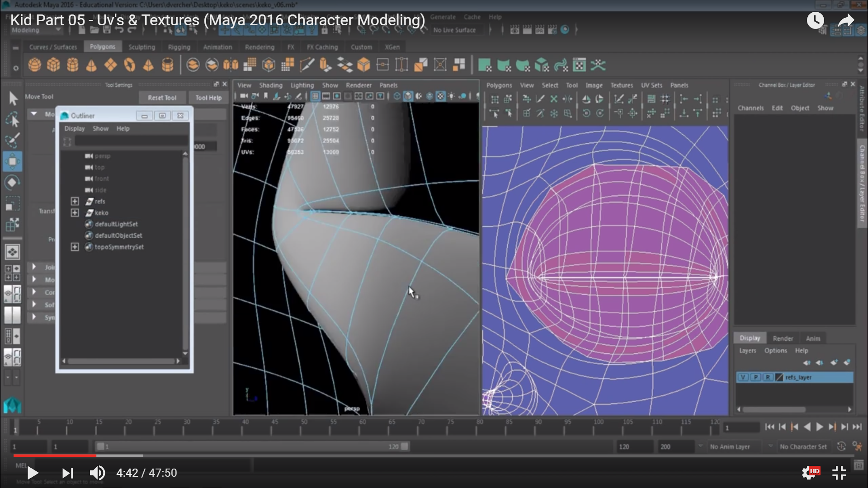The height and width of the screenshot is (488, 868).
Task: Create a polygon sphere from the shelf
Action: (x=35, y=65)
